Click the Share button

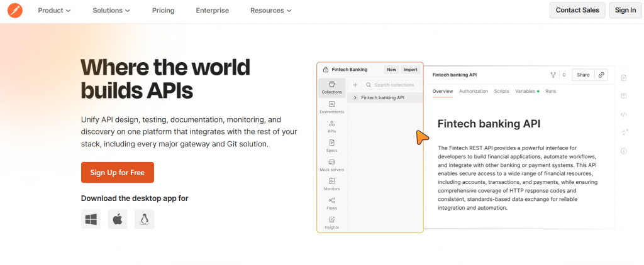pos(583,75)
